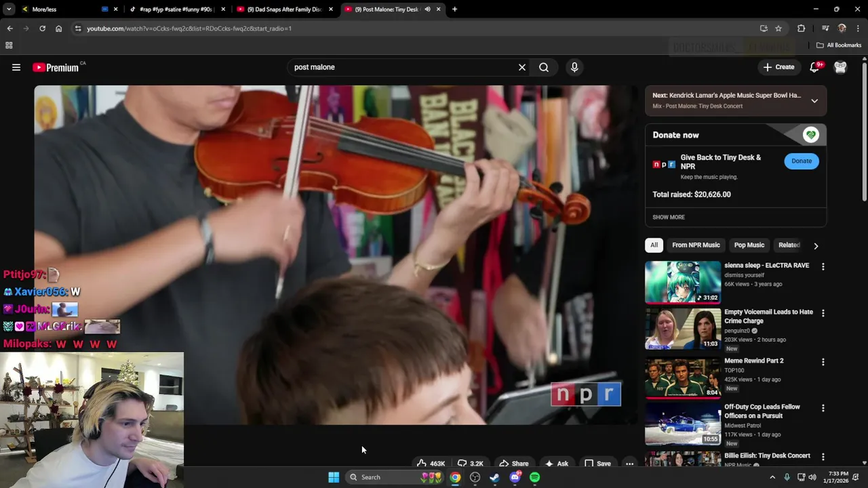Open the YouTube guide hamburger menu
The image size is (868, 488).
coord(16,67)
